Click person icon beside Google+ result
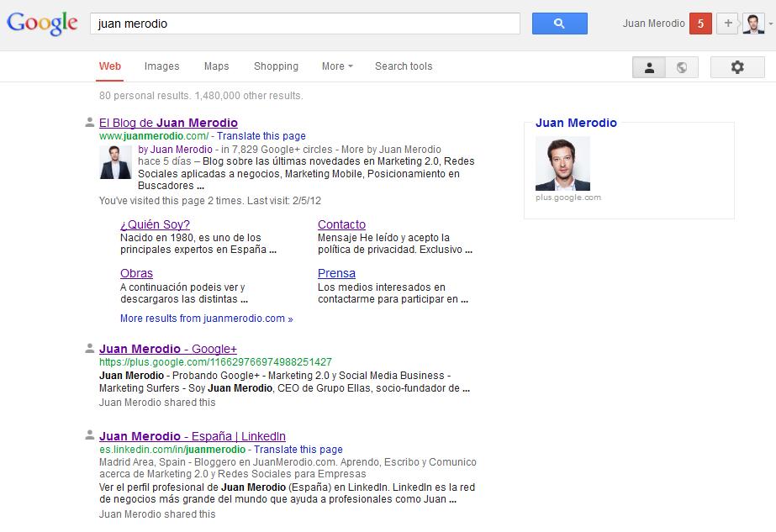Screen dimensions: 776x532 (x=90, y=348)
